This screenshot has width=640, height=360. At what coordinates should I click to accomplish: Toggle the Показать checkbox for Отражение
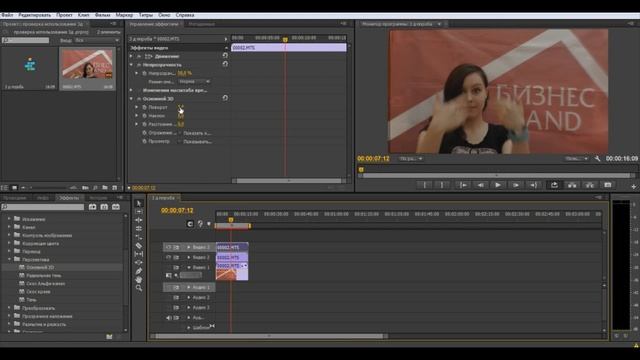(x=180, y=133)
